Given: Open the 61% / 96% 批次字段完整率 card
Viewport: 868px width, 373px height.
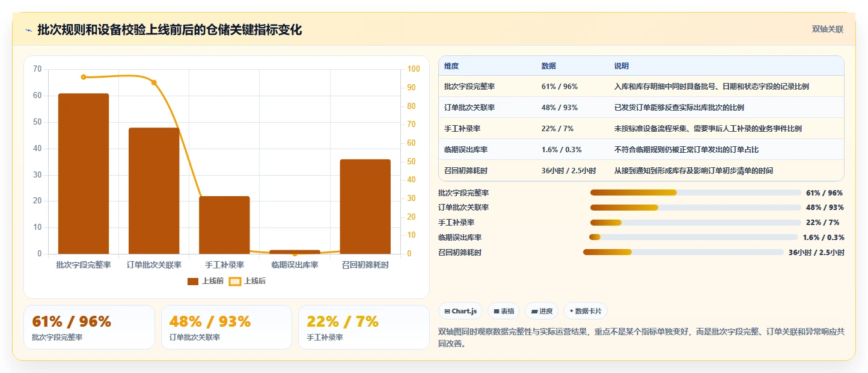Looking at the screenshot, I should pos(89,327).
